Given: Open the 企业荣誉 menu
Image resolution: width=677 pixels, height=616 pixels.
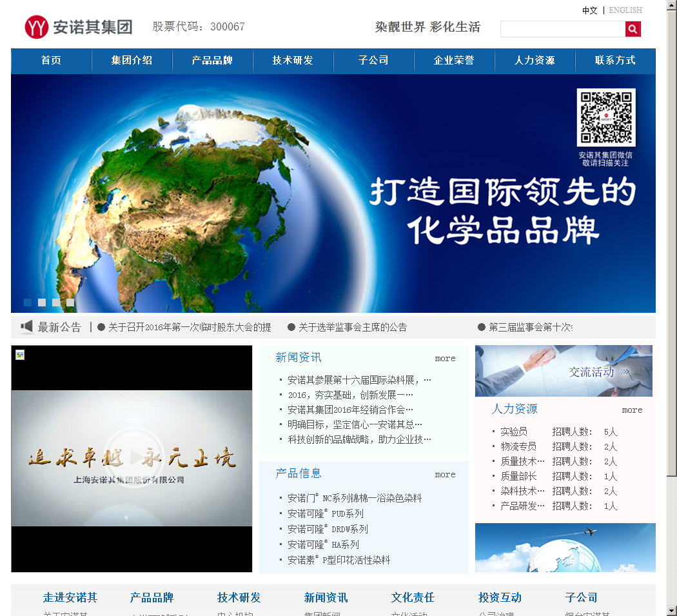Looking at the screenshot, I should (x=454, y=61).
